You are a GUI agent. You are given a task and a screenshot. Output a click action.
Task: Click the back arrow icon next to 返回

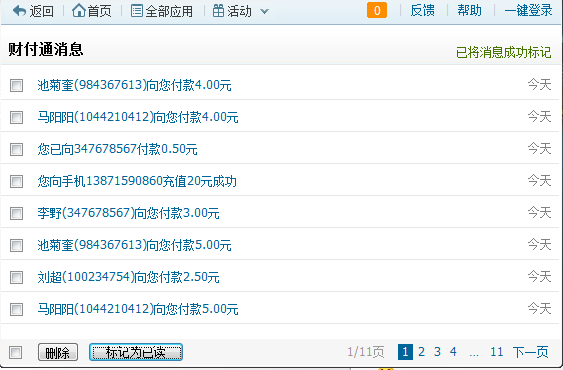pyautogui.click(x=19, y=11)
